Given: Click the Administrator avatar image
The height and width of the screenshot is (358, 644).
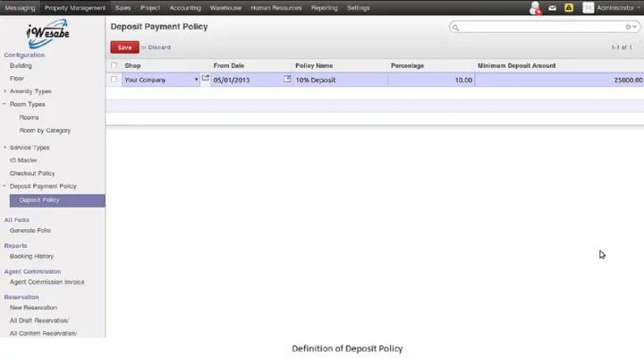Looking at the screenshot, I should click(588, 7).
